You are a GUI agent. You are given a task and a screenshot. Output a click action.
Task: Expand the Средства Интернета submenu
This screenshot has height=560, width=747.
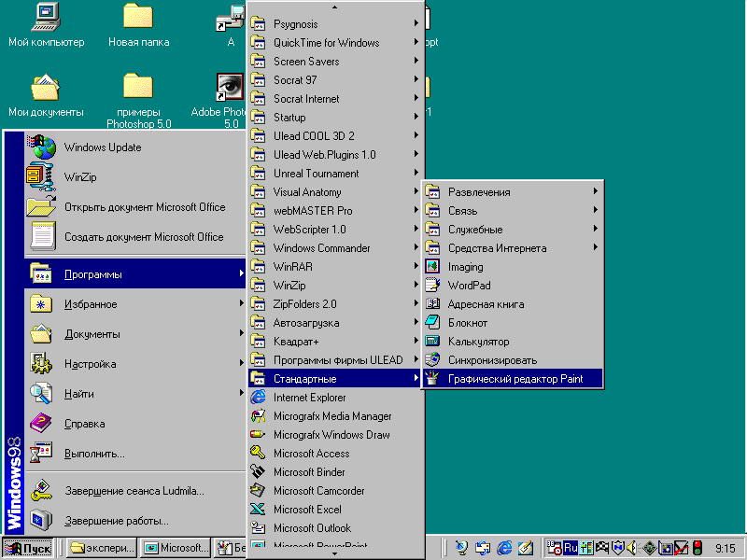pyautogui.click(x=513, y=248)
